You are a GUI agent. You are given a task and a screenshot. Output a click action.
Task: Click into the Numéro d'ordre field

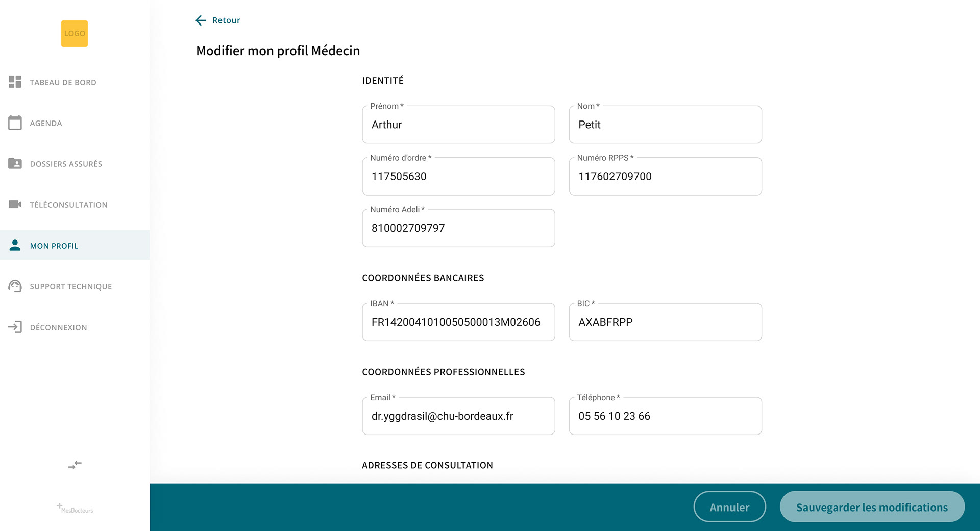458,176
